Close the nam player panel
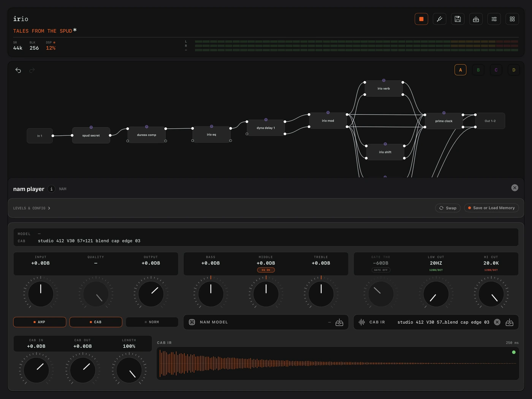The height and width of the screenshot is (399, 532). click(x=515, y=188)
